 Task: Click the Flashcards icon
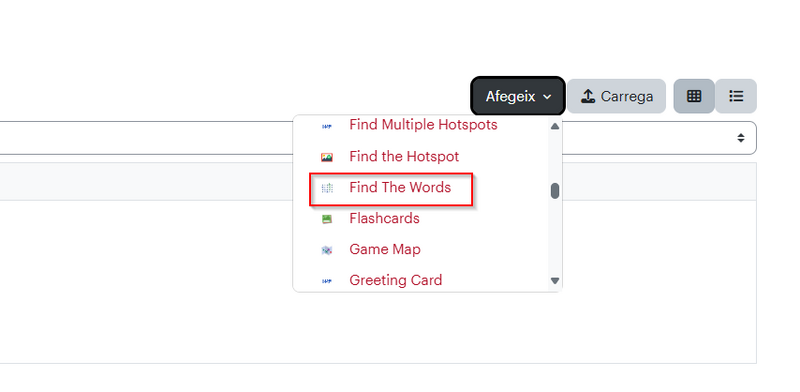(x=327, y=219)
